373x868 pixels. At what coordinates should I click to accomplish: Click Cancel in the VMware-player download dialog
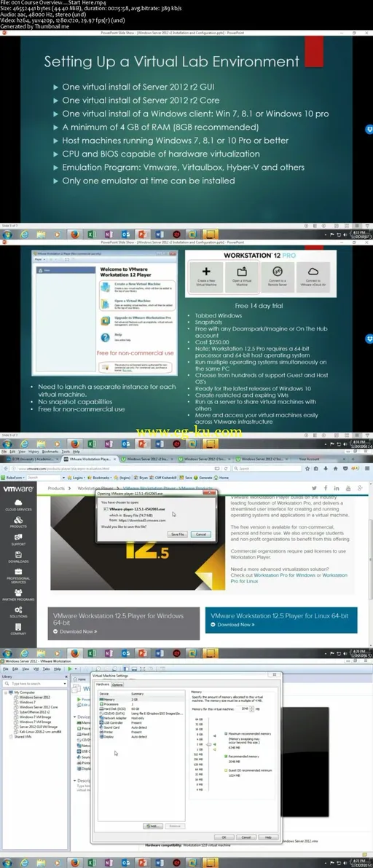coord(201,534)
